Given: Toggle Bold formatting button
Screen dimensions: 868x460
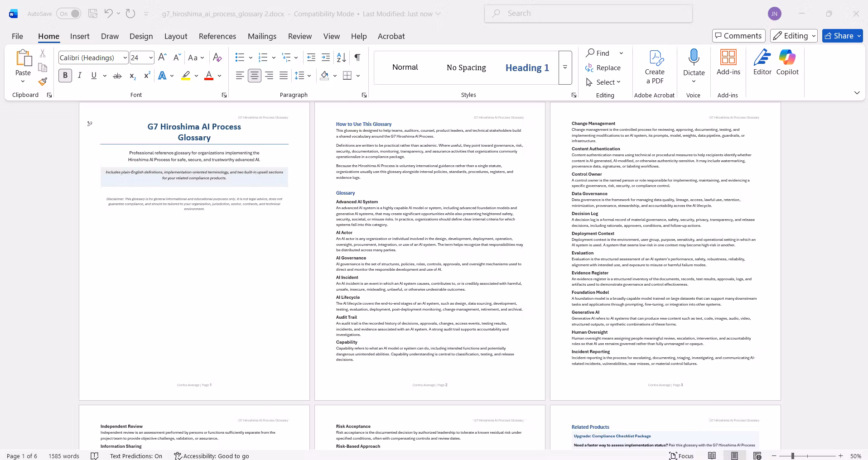Looking at the screenshot, I should 65,76.
